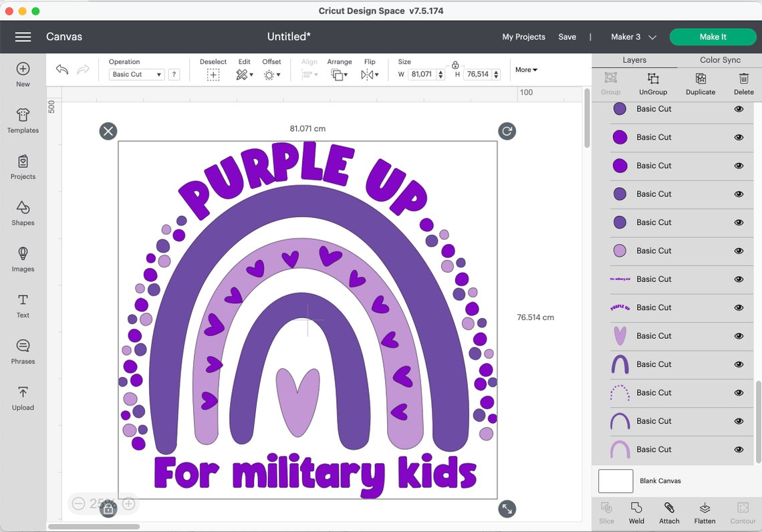Open the Text tool
Viewport: 762px width, 532px height.
(23, 306)
